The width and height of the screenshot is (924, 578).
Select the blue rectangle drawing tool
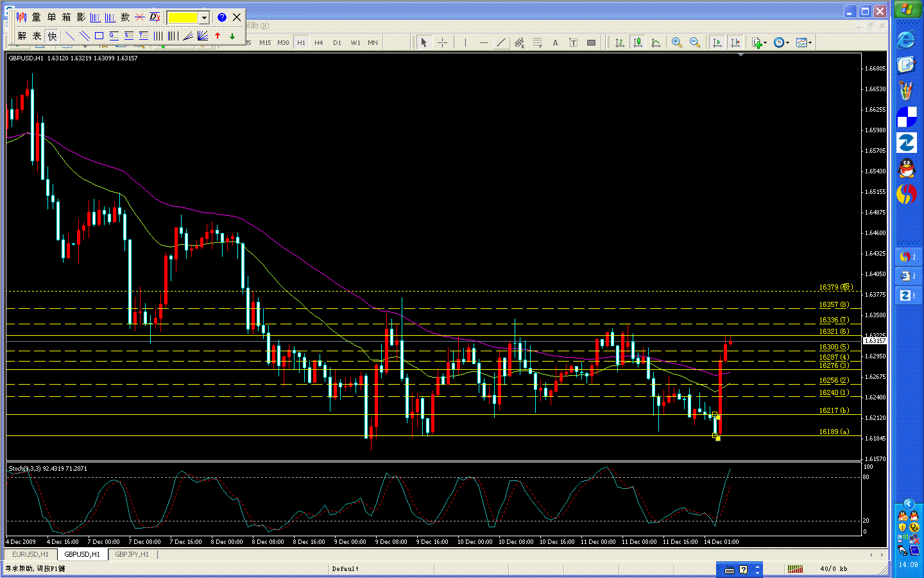[x=99, y=36]
